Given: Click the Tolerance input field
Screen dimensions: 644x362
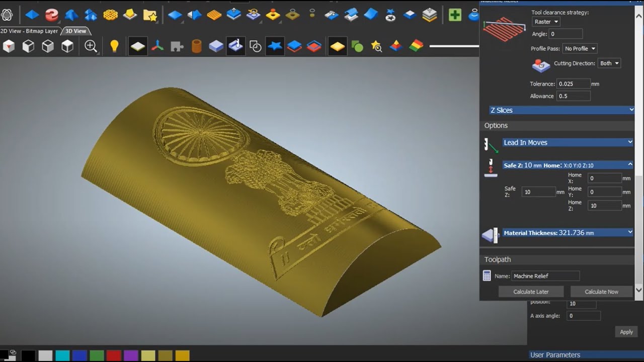Looking at the screenshot, I should tap(573, 84).
